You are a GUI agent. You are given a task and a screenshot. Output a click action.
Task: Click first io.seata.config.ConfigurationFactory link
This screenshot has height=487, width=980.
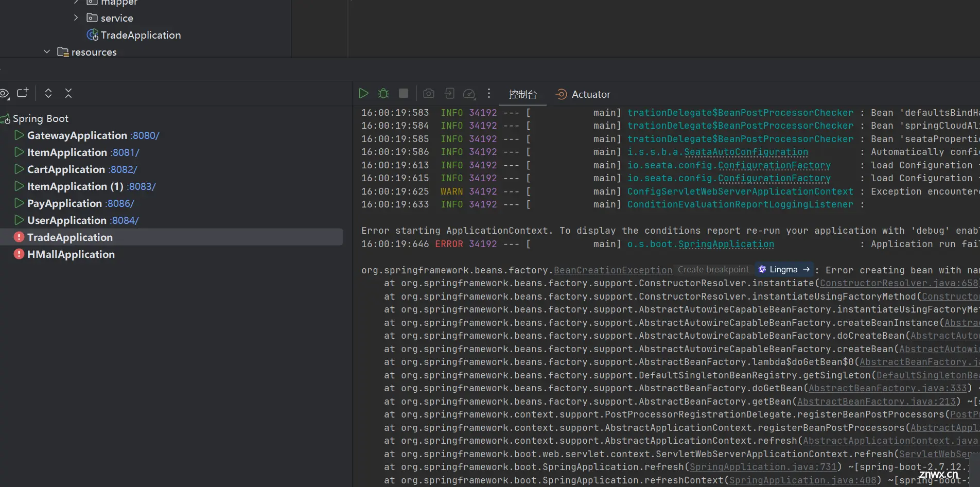[x=729, y=165]
